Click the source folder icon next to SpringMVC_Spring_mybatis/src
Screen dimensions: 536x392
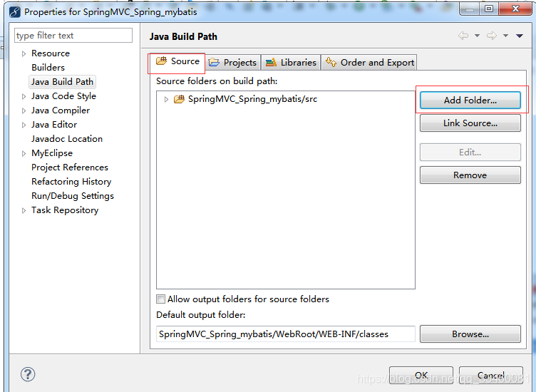179,99
